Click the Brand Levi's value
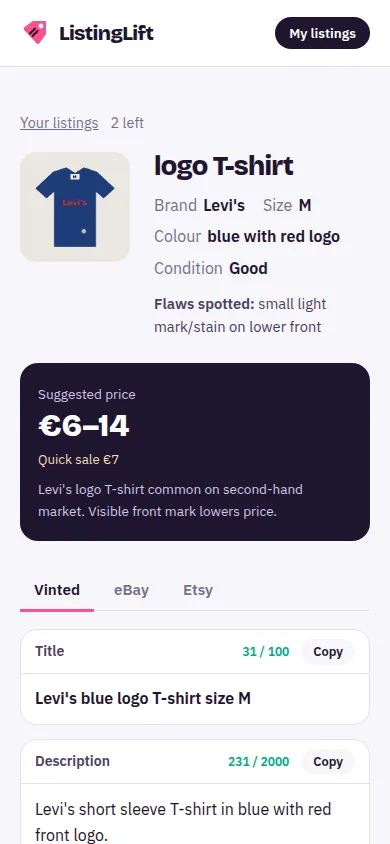 (x=224, y=205)
